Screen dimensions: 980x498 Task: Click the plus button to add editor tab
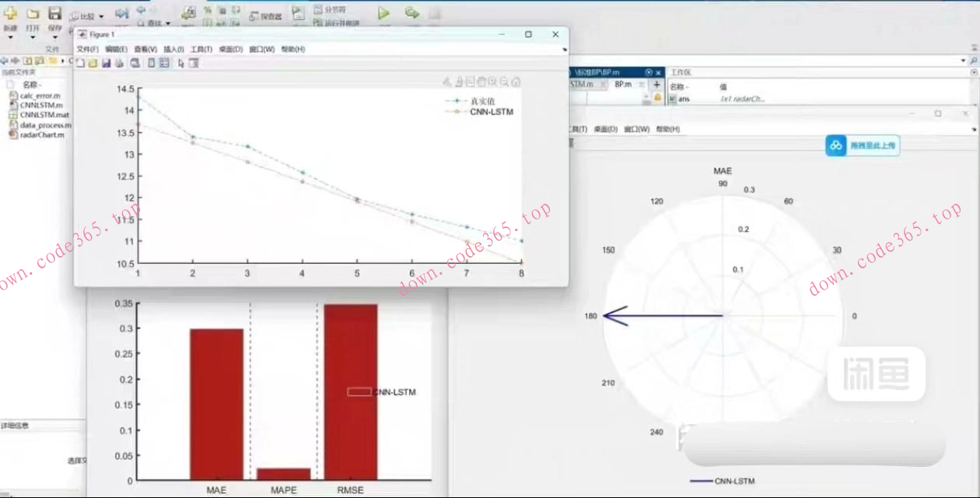point(656,84)
